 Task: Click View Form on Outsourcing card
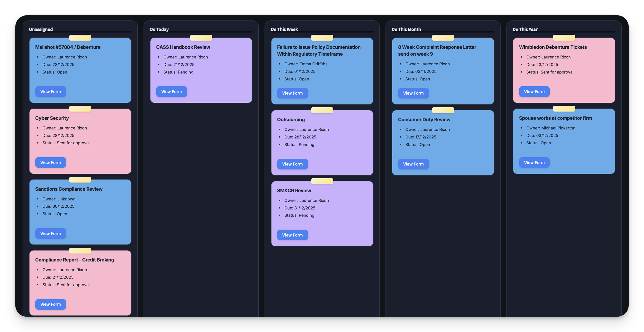coord(292,164)
